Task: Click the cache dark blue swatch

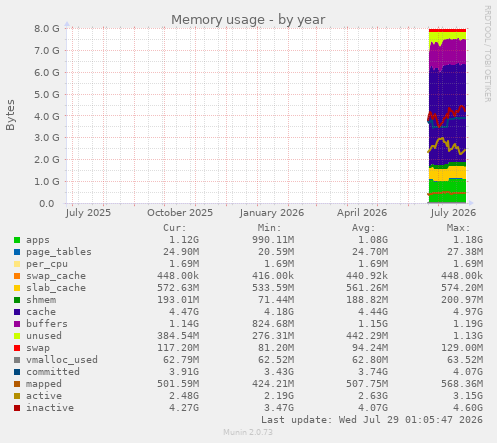Action: 17,312
